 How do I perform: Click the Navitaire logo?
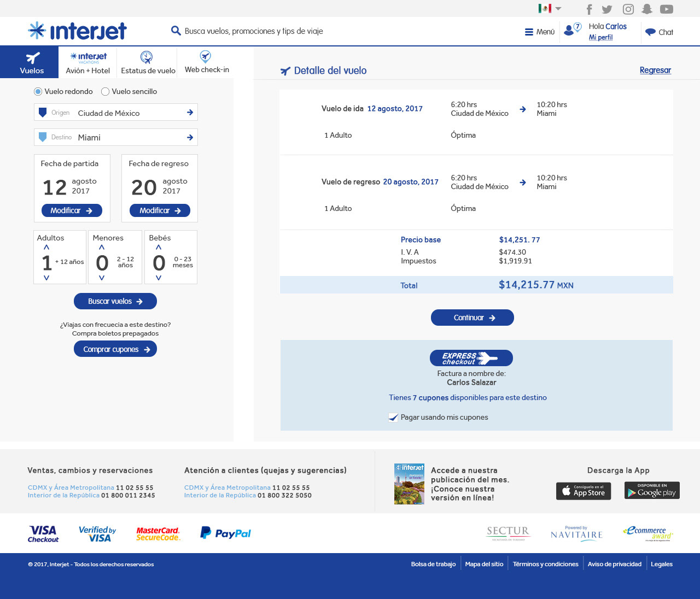pyautogui.click(x=576, y=533)
